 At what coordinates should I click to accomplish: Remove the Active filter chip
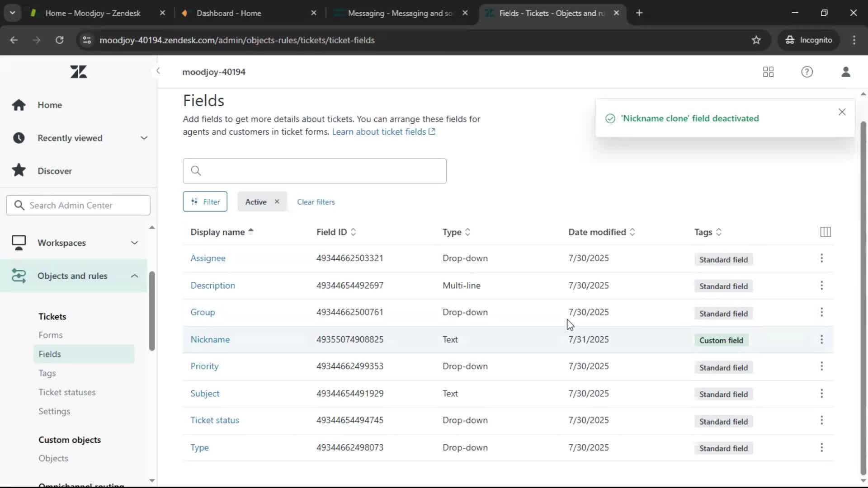(277, 202)
